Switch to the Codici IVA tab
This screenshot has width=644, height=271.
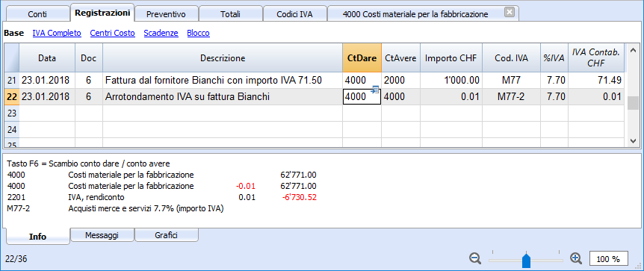pyautogui.click(x=294, y=14)
